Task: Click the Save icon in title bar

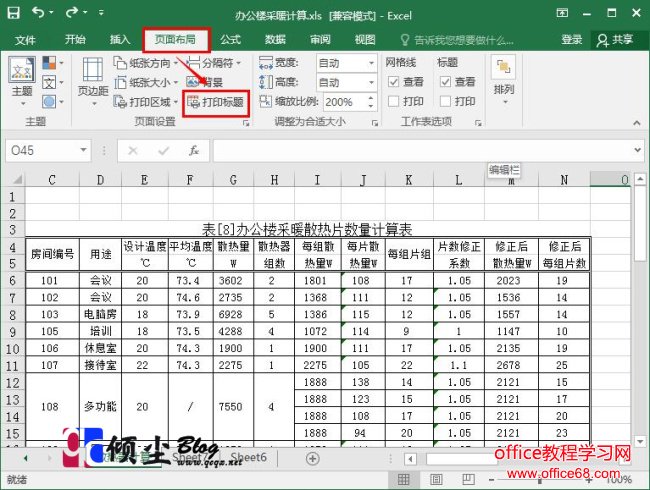Action: pos(13,13)
